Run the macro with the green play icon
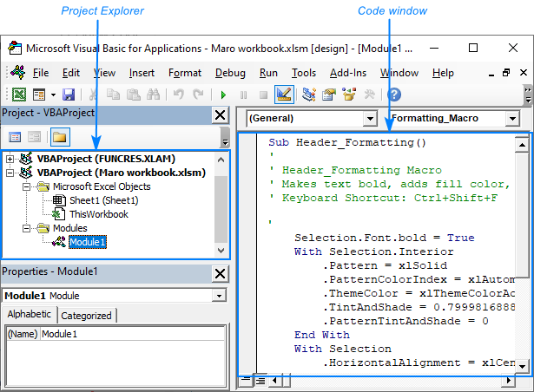Image resolution: width=534 pixels, height=392 pixels. 223,95
